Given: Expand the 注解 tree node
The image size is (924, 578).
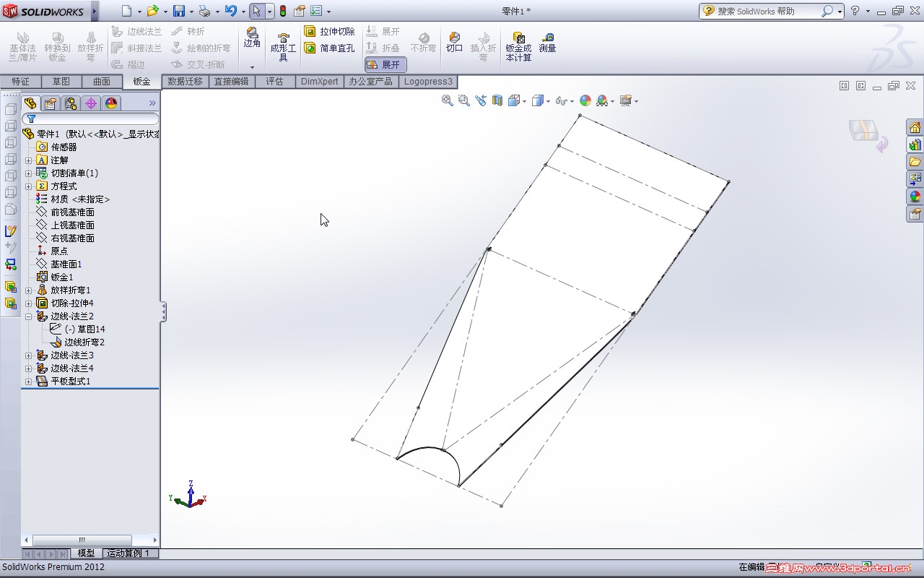Looking at the screenshot, I should [29, 160].
